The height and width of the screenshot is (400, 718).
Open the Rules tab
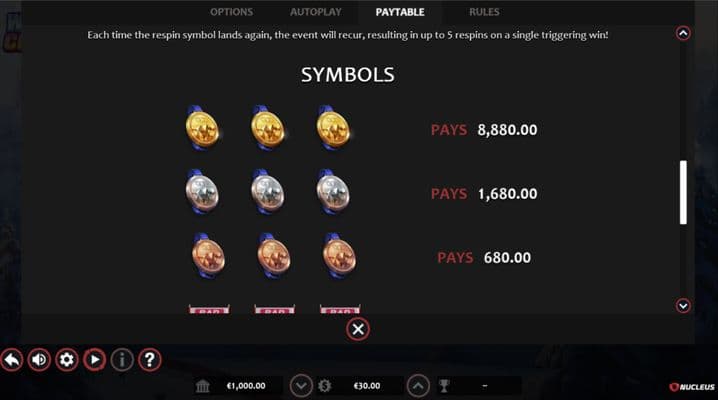(x=484, y=12)
